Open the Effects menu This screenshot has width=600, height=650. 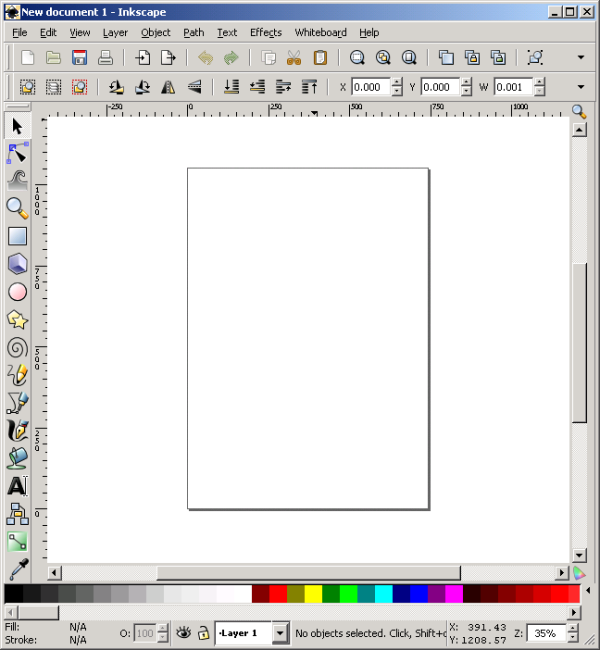click(x=266, y=32)
